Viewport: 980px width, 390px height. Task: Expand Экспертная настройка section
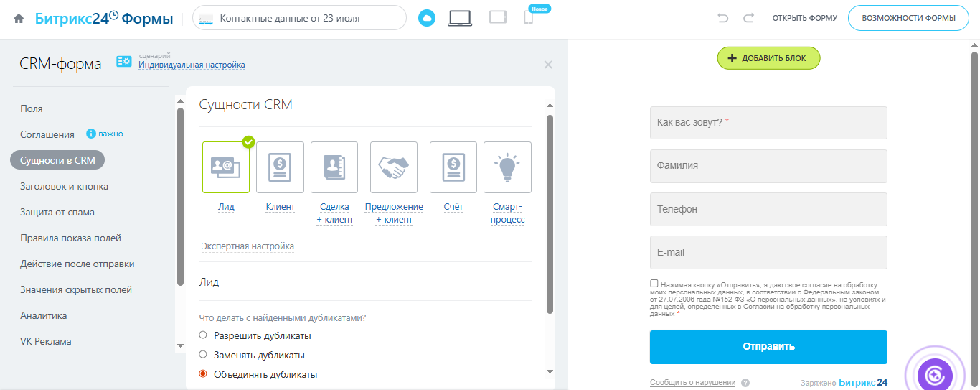pos(248,246)
